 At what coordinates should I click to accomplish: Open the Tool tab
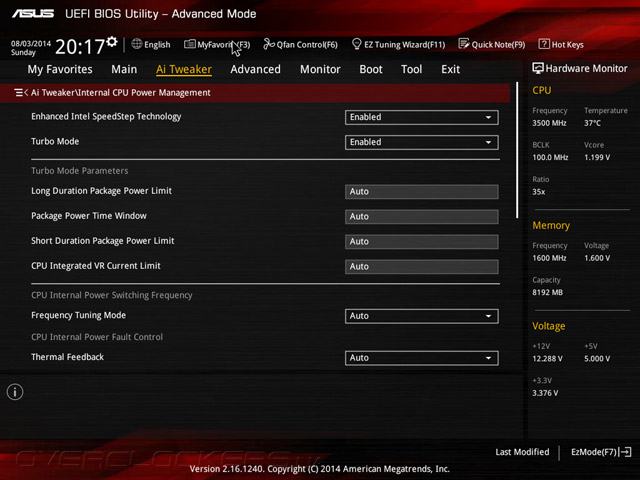click(411, 69)
